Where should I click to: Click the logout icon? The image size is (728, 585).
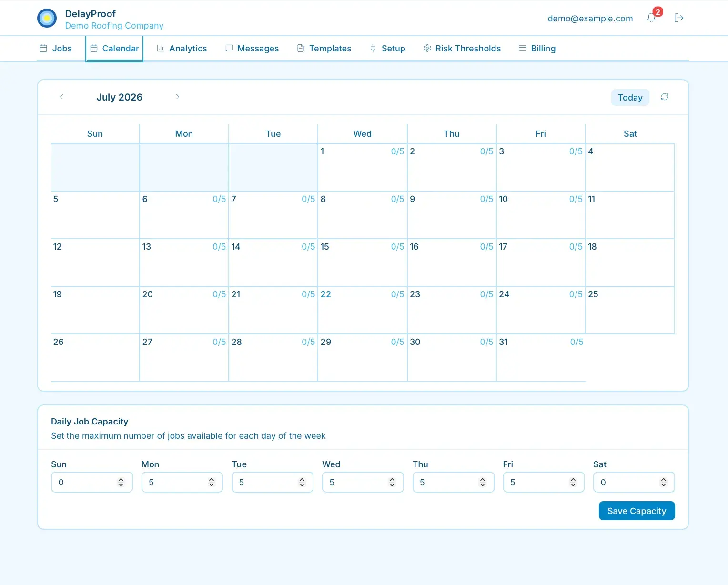pos(679,18)
